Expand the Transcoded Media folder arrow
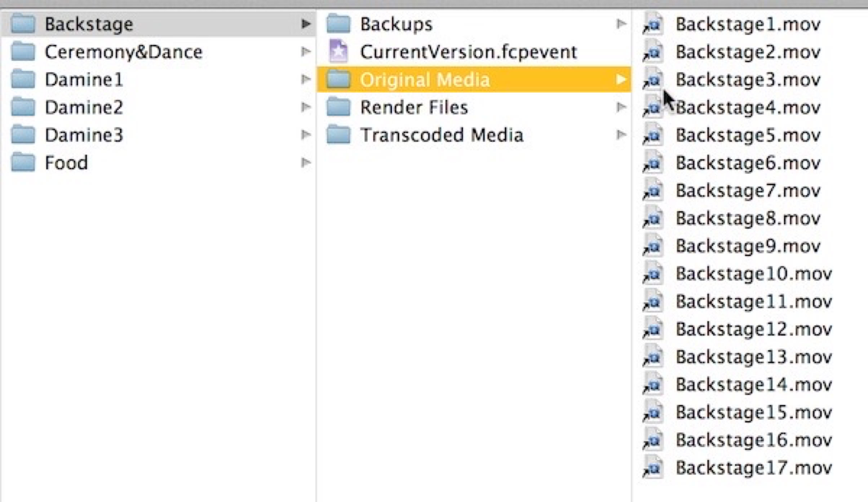 tap(621, 135)
